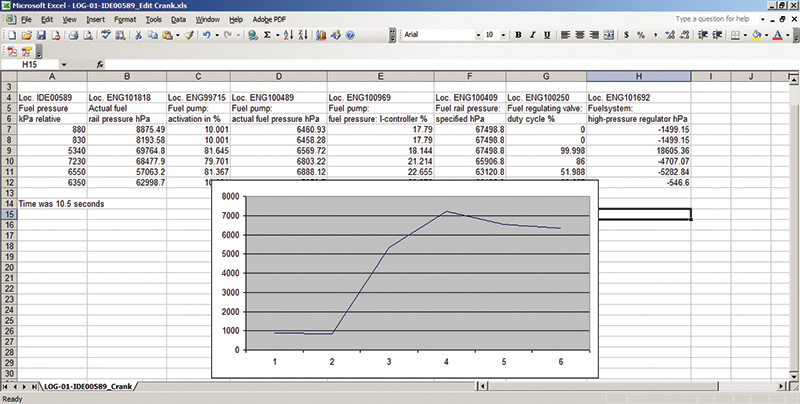Viewport: 800px width, 404px height.
Task: Click the Drawing toolbar icon
Action: click(x=336, y=35)
